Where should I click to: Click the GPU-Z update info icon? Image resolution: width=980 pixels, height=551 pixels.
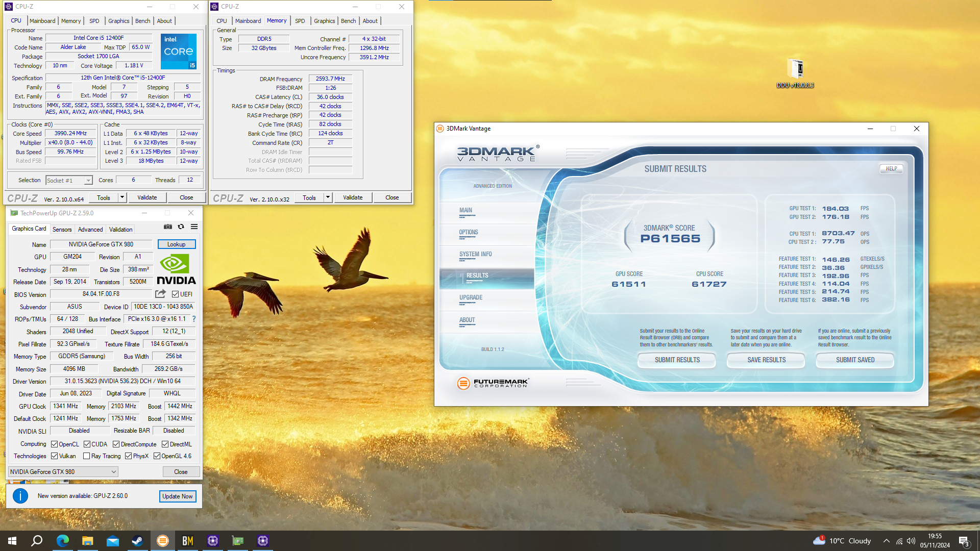(20, 496)
